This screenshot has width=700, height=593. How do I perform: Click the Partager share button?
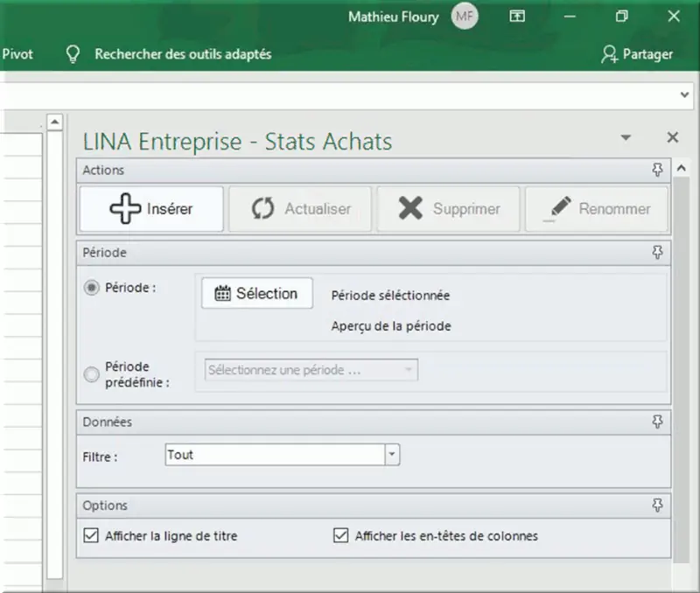coord(637,54)
